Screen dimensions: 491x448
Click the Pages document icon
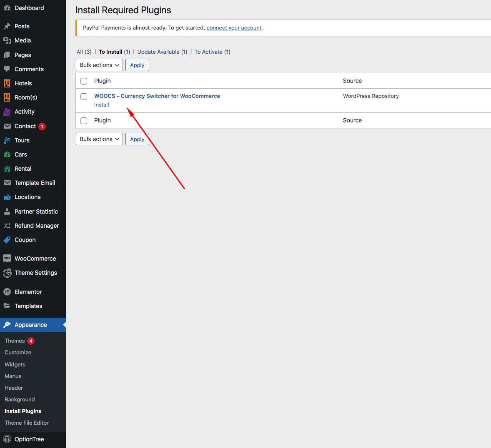click(7, 55)
